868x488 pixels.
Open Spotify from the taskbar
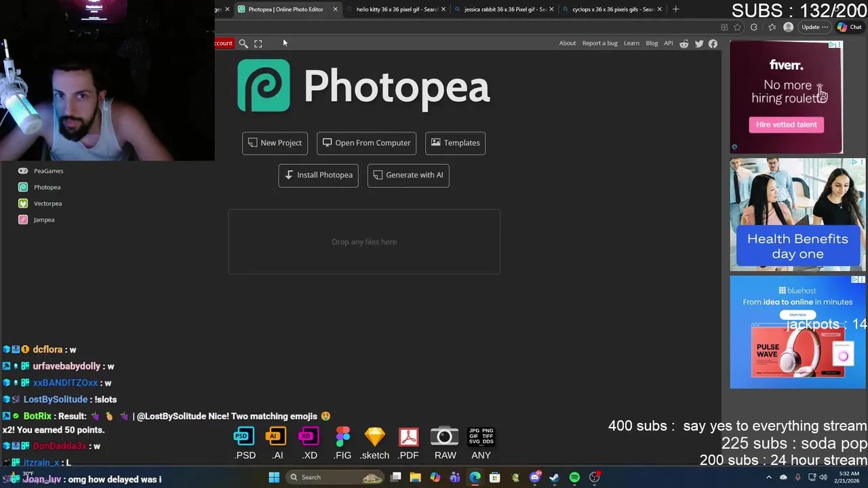574,477
